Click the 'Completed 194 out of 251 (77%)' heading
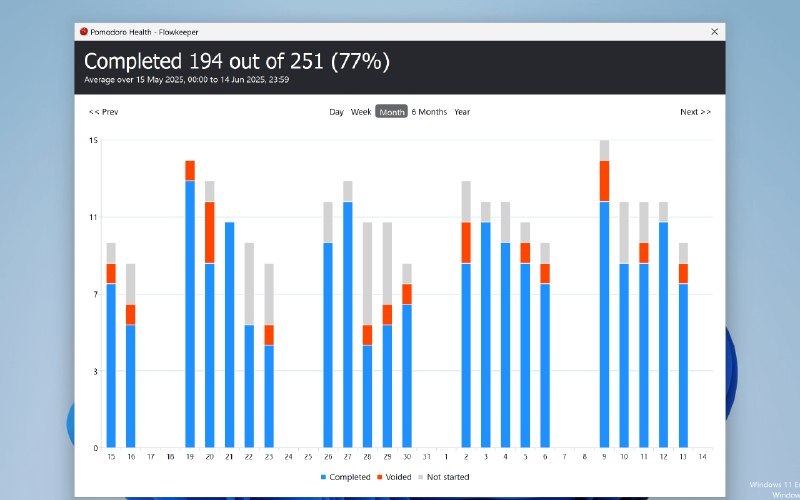The height and width of the screenshot is (500, 800). 237,61
